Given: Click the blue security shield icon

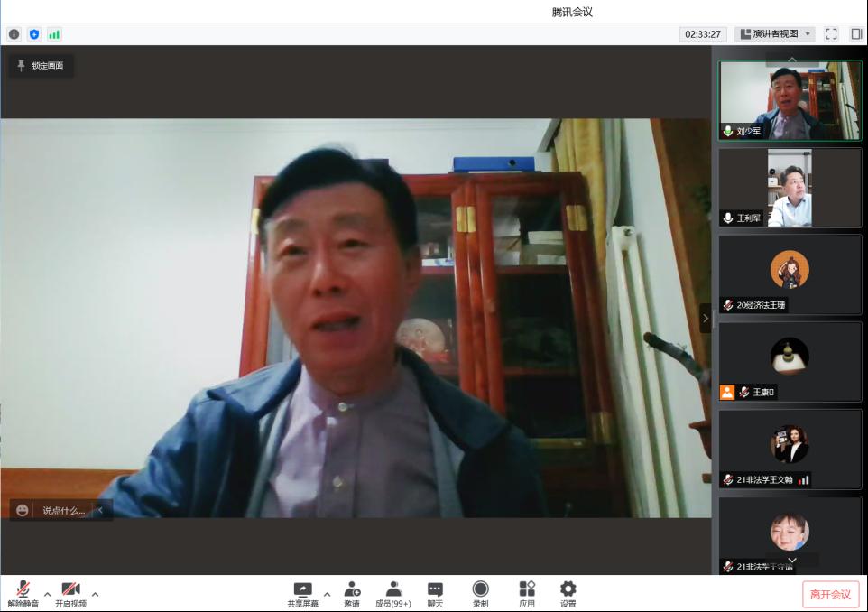Looking at the screenshot, I should coord(34,34).
